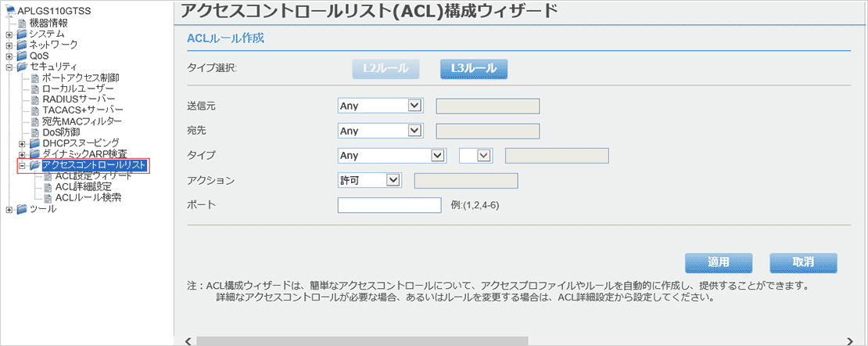
Task: Click the DoS防御 page icon
Action: point(35,132)
